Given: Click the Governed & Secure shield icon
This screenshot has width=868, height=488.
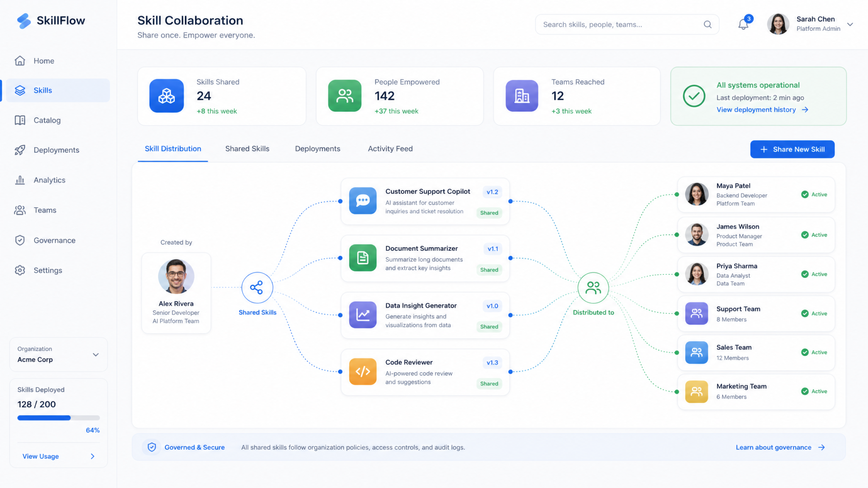Looking at the screenshot, I should tap(152, 447).
